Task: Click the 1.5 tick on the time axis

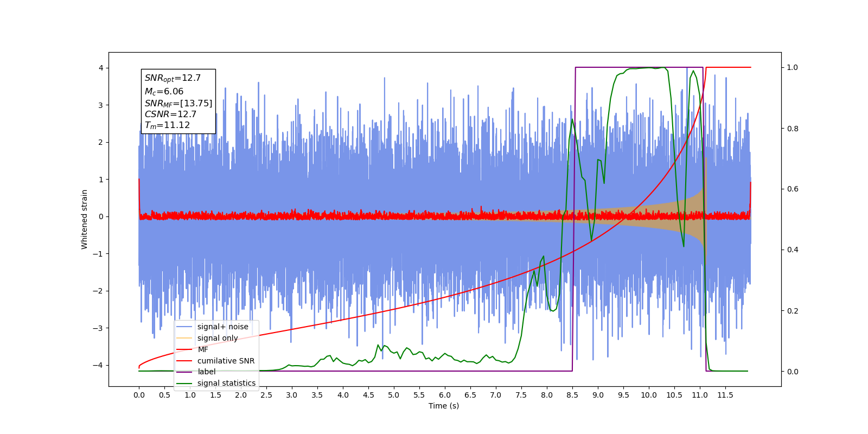Action: click(215, 395)
